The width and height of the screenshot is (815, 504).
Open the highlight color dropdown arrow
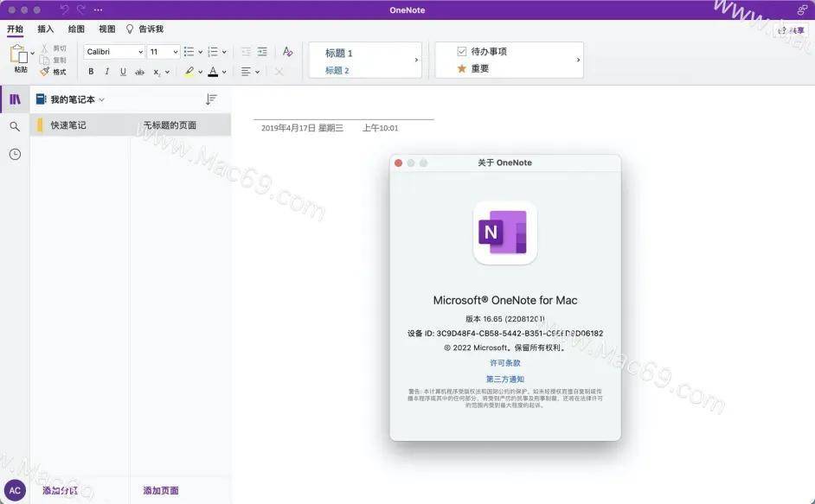click(201, 73)
